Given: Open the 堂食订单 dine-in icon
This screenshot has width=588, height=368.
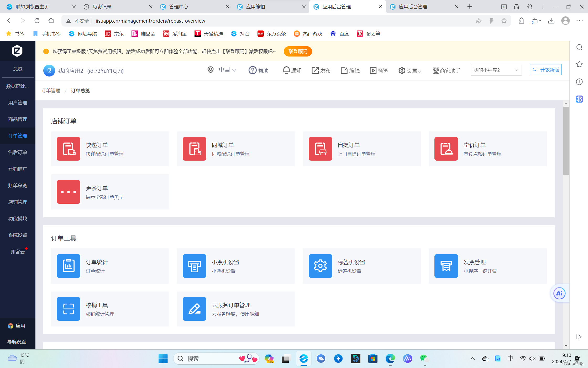Looking at the screenshot, I should [x=446, y=149].
